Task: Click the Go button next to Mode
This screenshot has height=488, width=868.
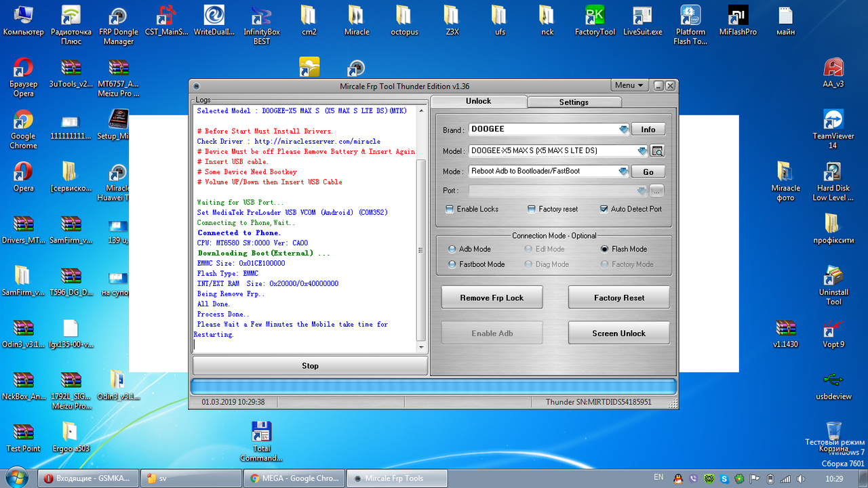Action: [x=648, y=171]
